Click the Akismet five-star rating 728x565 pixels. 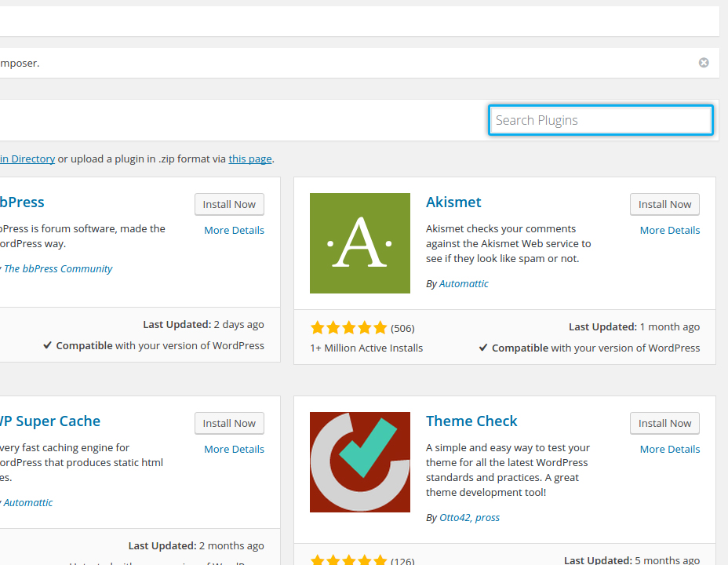[x=348, y=328]
